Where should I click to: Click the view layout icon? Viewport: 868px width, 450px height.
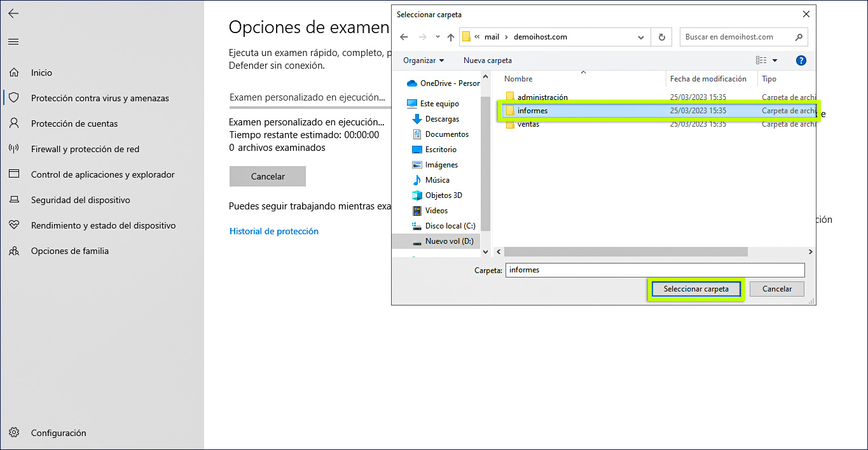tap(761, 60)
